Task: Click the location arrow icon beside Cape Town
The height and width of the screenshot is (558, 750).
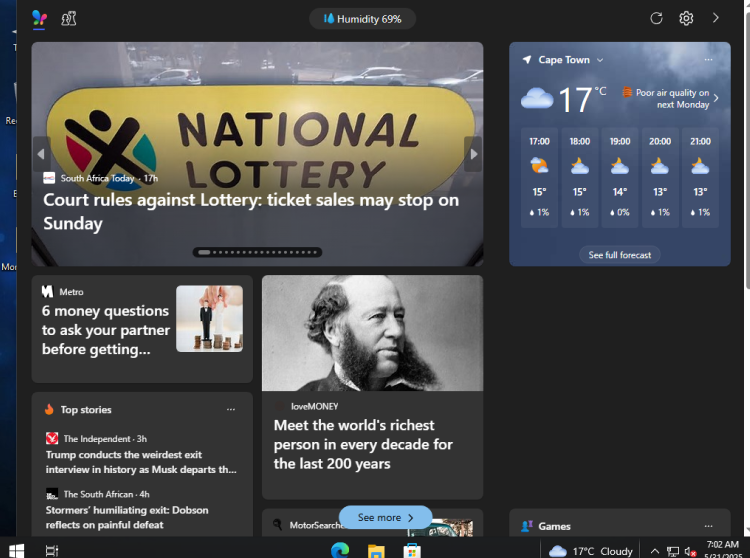Action: tap(527, 60)
